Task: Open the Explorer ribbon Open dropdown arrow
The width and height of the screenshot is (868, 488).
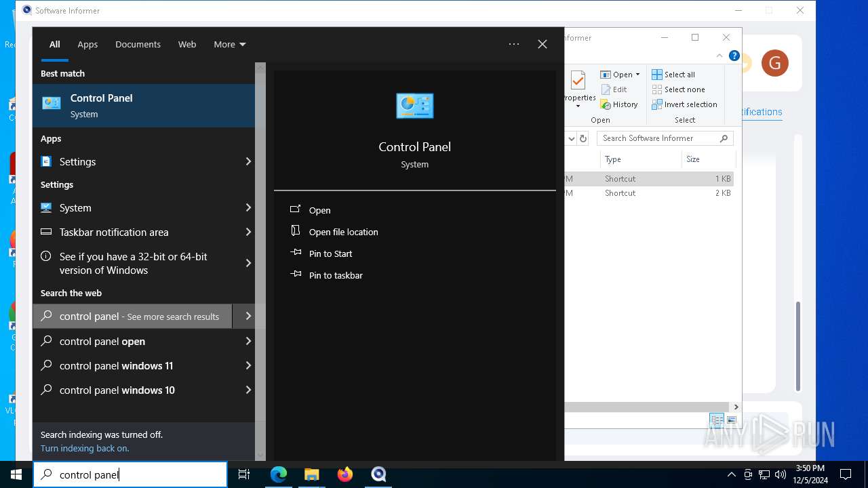Action: click(637, 75)
